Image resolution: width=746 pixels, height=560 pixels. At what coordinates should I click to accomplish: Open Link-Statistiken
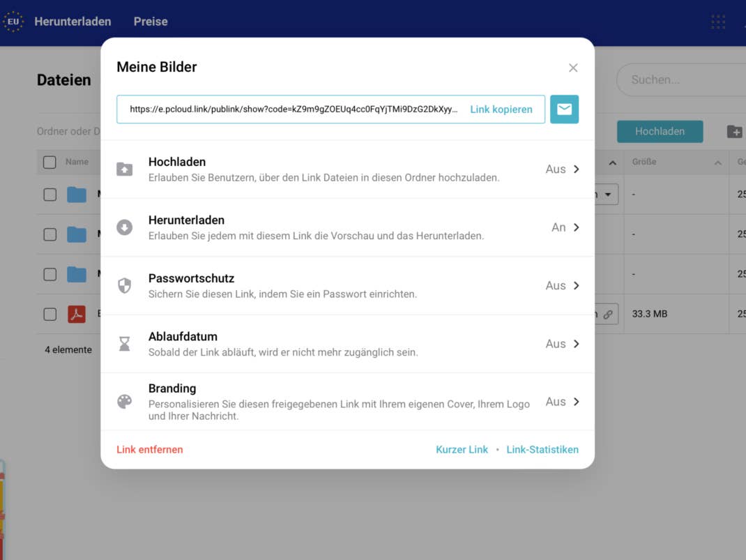click(542, 450)
